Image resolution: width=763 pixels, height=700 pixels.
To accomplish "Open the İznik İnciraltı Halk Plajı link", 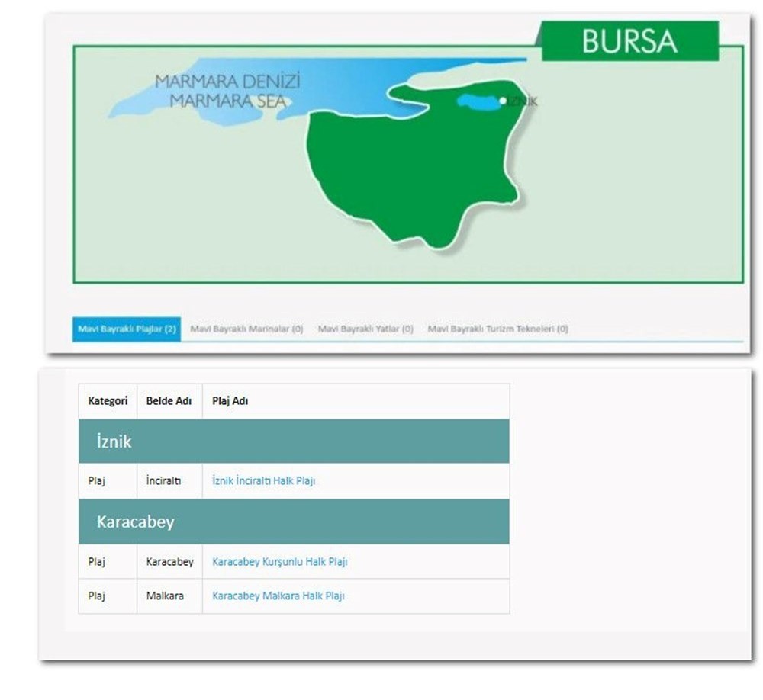I will point(265,481).
